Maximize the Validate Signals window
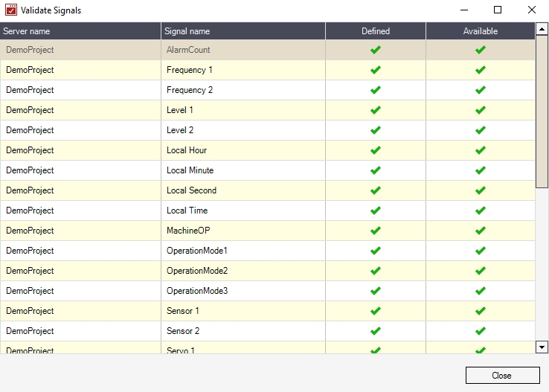Image resolution: width=549 pixels, height=392 pixels. tap(498, 10)
